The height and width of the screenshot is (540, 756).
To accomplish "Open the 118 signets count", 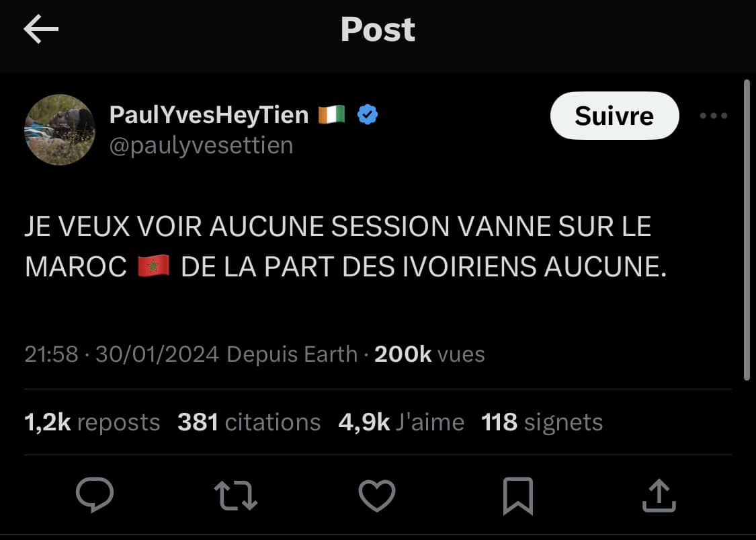I will point(542,422).
